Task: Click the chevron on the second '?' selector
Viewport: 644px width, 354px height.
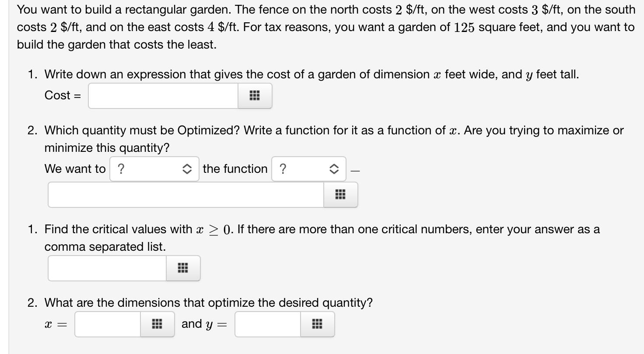Action: 333,169
